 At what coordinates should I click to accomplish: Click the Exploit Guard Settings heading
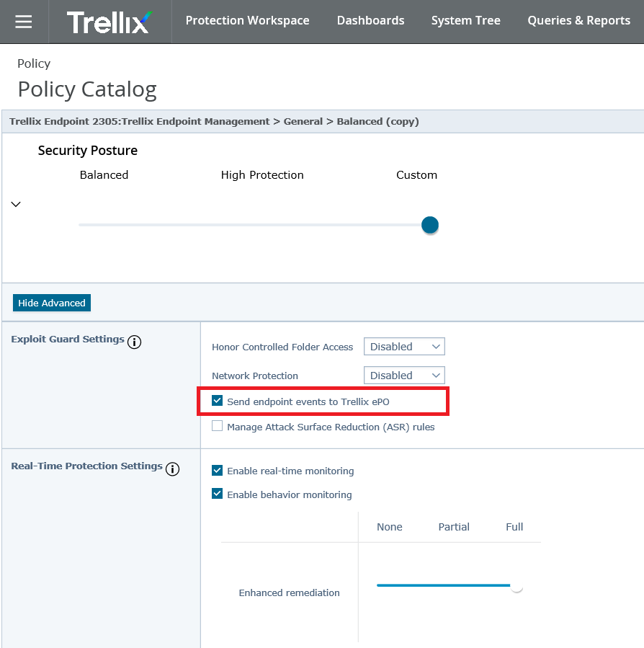[68, 339]
